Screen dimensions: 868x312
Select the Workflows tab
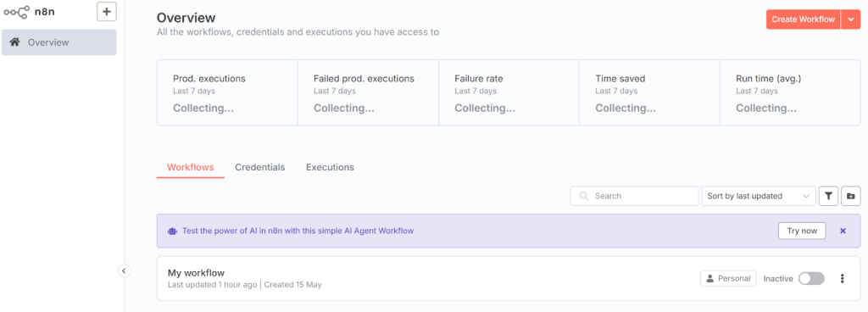(x=191, y=167)
